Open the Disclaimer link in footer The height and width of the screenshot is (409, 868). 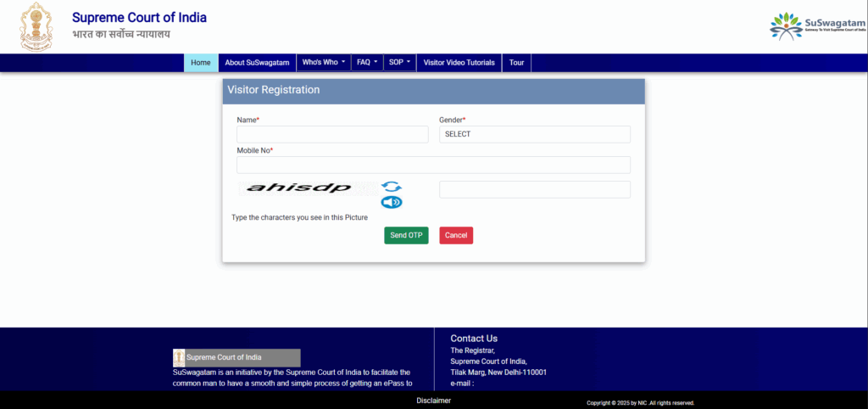(433, 401)
